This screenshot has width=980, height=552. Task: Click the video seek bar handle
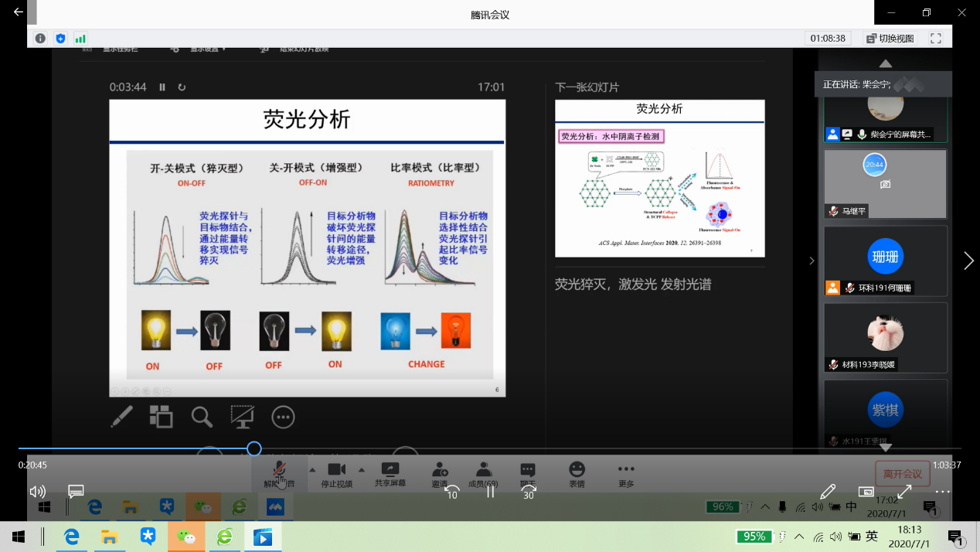(x=254, y=448)
